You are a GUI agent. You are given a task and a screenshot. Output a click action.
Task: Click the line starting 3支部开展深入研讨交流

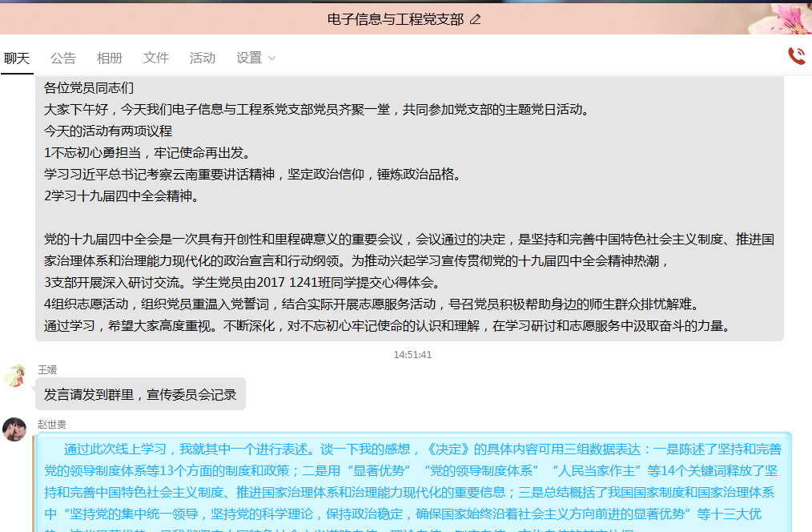coord(244,283)
